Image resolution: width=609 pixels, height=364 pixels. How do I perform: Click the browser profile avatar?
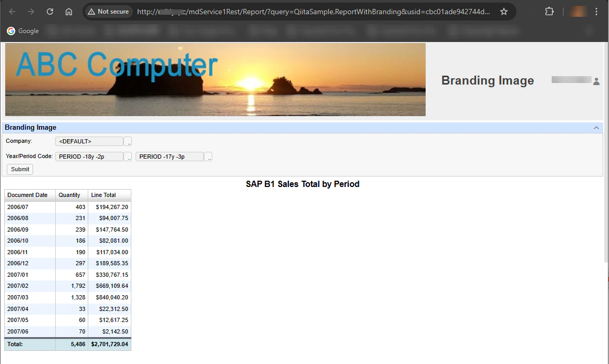[578, 12]
